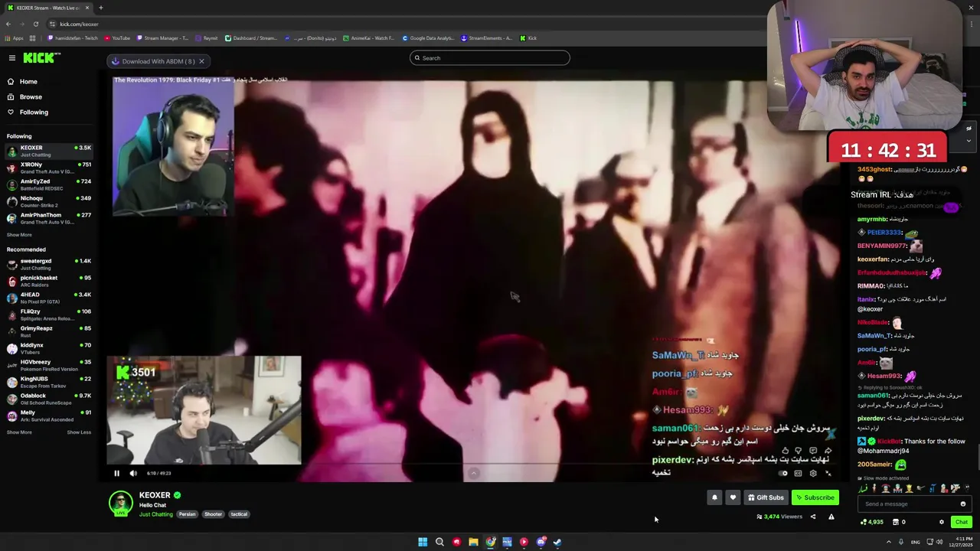980x551 pixels.
Task: Expand Show More under Following
Action: (x=19, y=235)
